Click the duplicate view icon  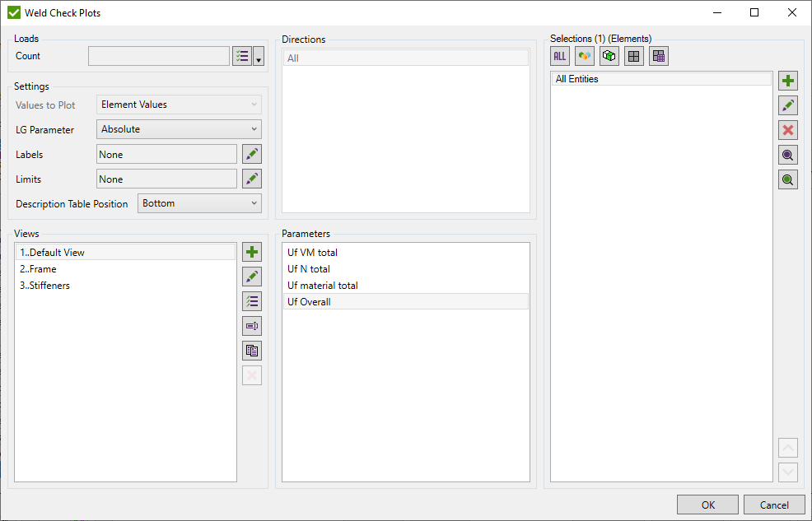click(x=252, y=350)
